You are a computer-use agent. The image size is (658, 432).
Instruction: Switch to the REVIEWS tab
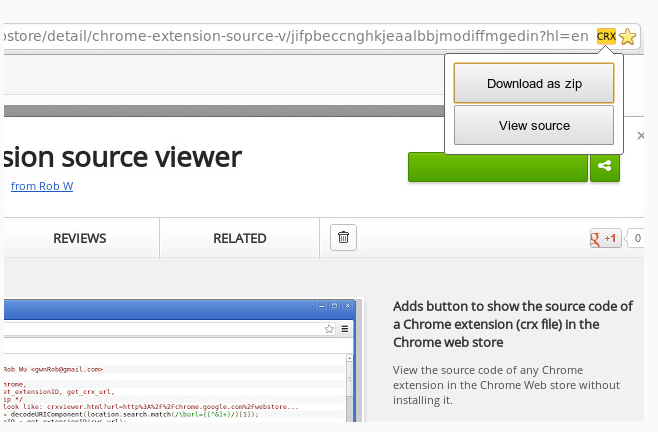coord(80,238)
